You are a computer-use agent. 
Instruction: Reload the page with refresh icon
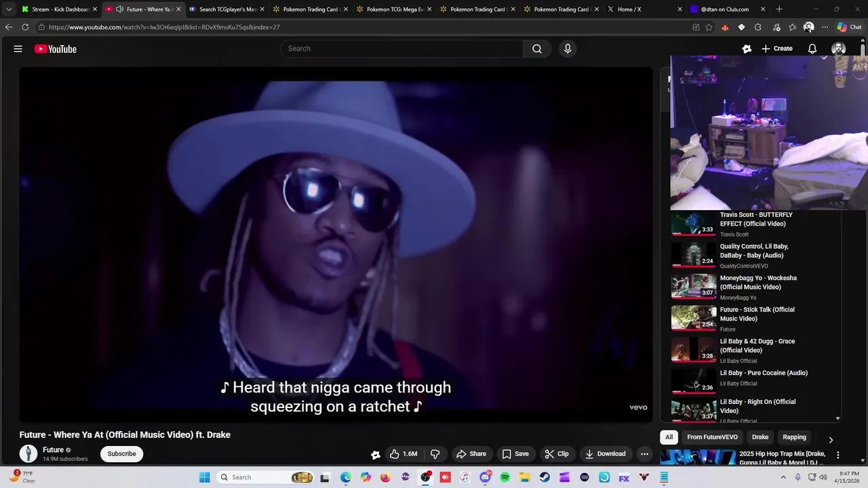[25, 27]
